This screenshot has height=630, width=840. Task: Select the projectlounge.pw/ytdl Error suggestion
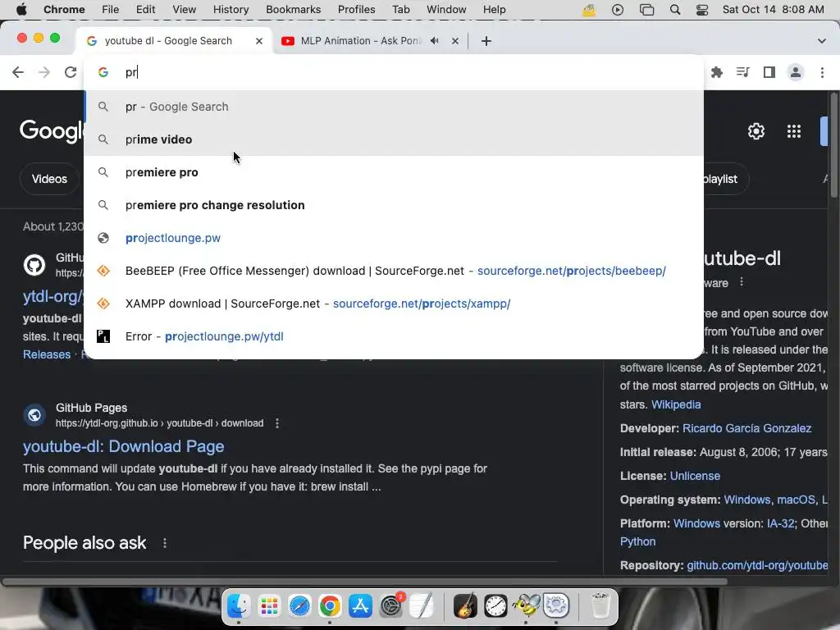(x=394, y=336)
